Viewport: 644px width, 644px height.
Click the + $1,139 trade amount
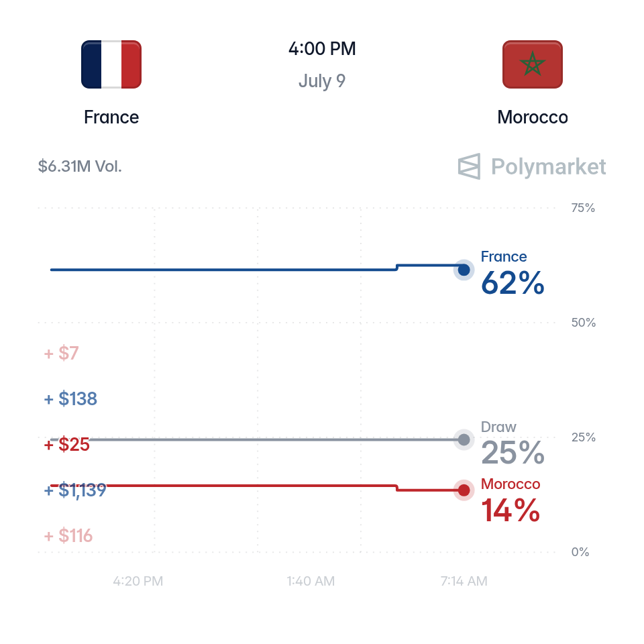[75, 490]
